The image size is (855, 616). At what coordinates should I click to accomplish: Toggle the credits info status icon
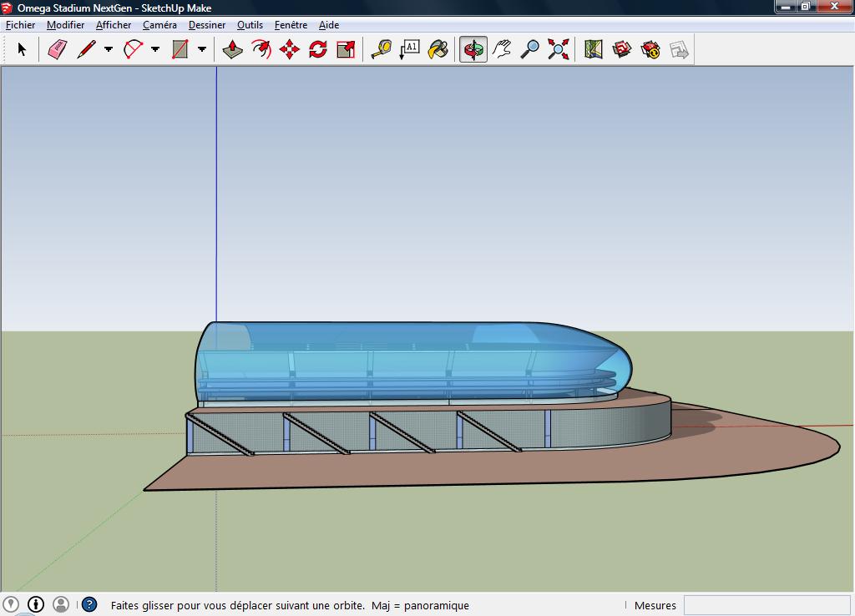coord(36,604)
